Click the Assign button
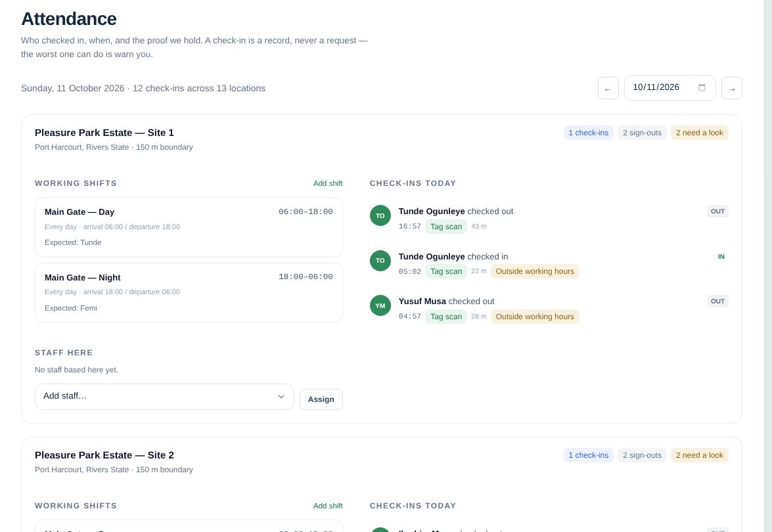Viewport: 772px width, 532px height. (321, 399)
